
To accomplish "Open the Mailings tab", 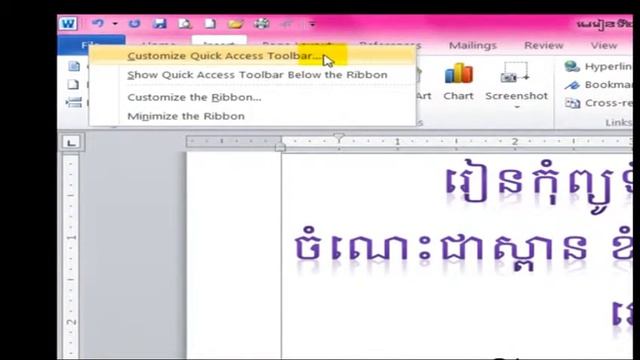I will pos(473,45).
